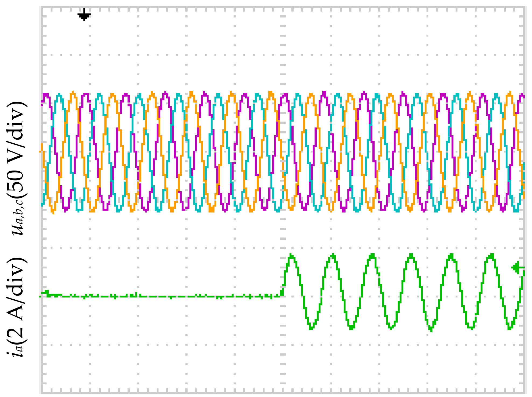
Task: Click the point where green current starts rising
Action: [x=282, y=293]
